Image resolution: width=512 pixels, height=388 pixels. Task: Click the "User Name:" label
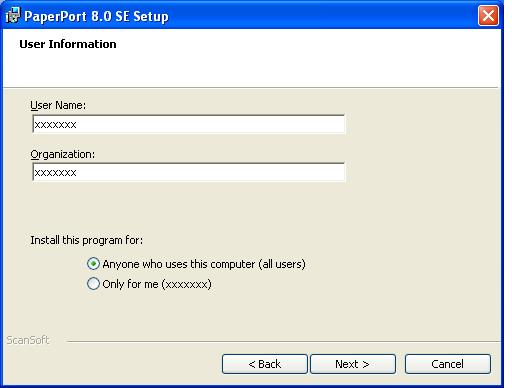(58, 105)
